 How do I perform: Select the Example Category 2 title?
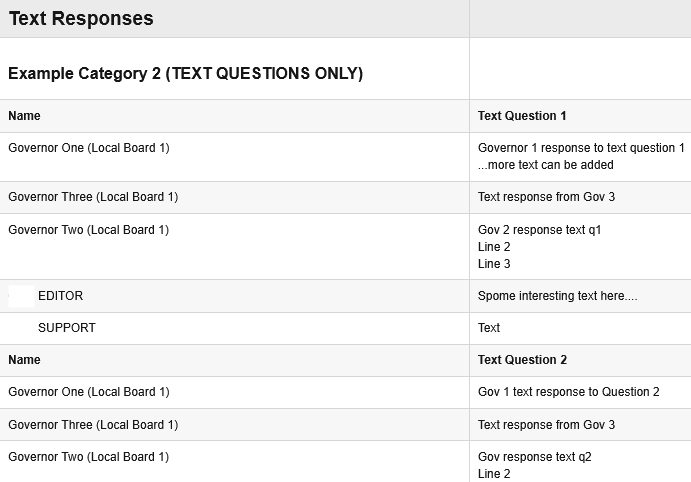[x=186, y=73]
